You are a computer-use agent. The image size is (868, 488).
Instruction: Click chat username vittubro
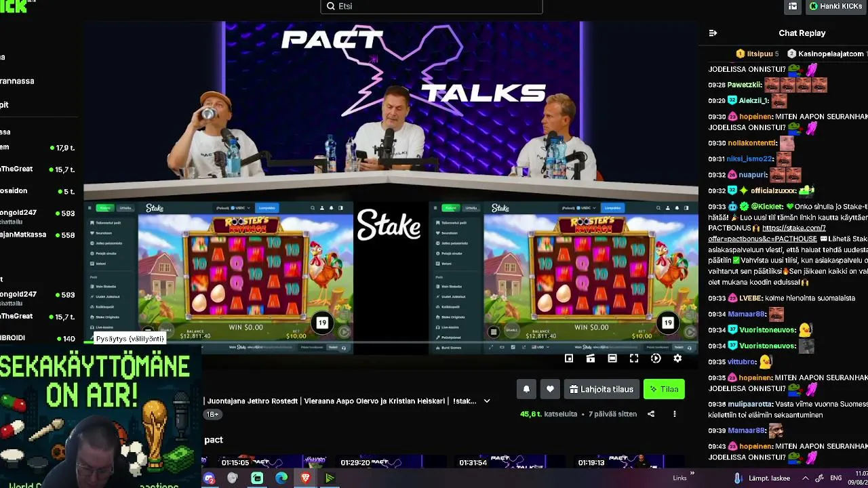[x=741, y=362]
